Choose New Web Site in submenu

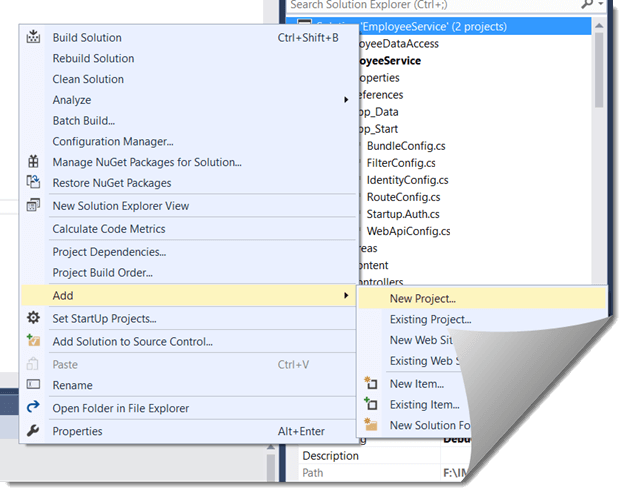tap(421, 340)
